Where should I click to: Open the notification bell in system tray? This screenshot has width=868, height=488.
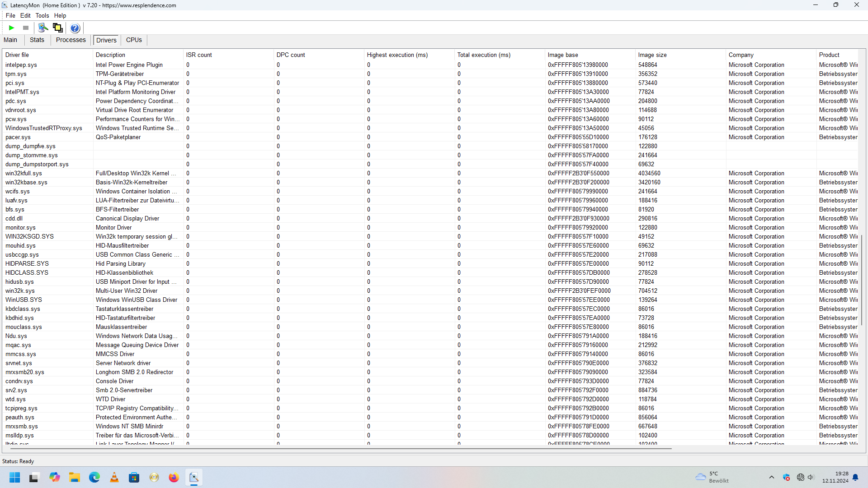click(855, 478)
